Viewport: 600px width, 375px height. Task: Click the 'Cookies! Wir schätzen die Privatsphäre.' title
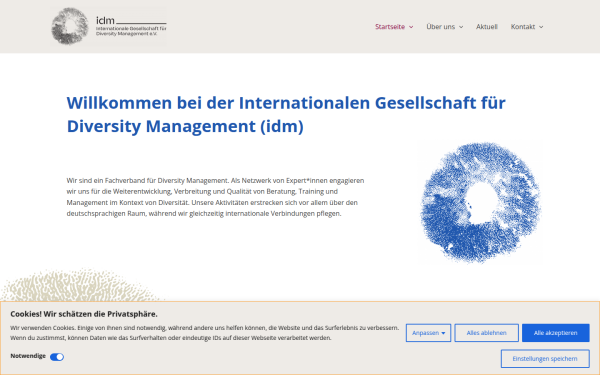[x=84, y=314]
